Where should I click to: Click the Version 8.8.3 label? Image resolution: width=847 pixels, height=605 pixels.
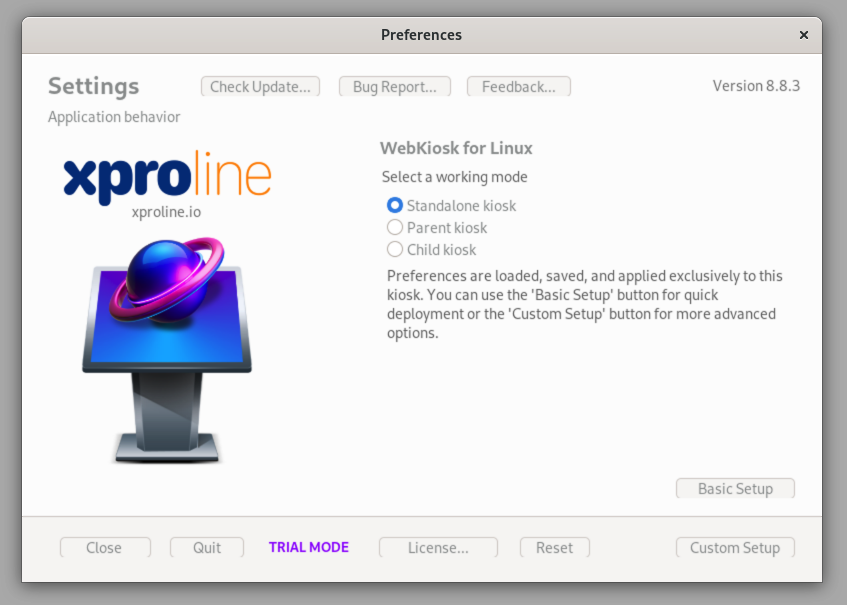(756, 86)
